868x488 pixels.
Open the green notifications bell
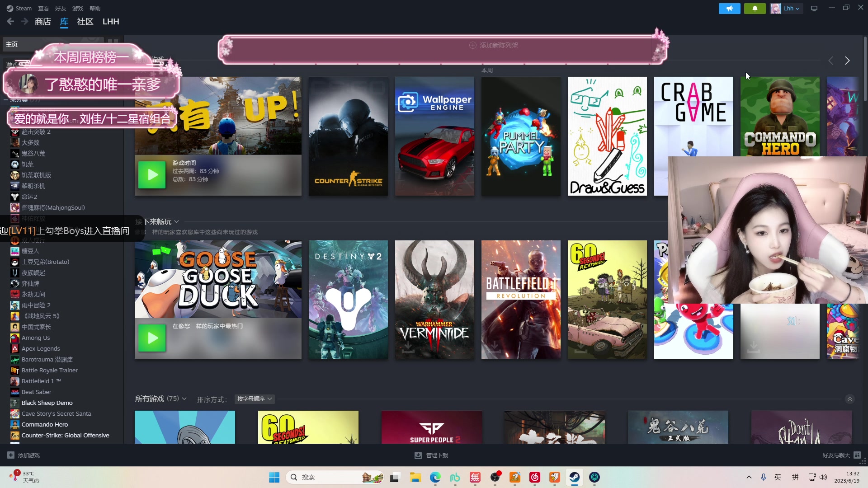pyautogui.click(x=755, y=9)
